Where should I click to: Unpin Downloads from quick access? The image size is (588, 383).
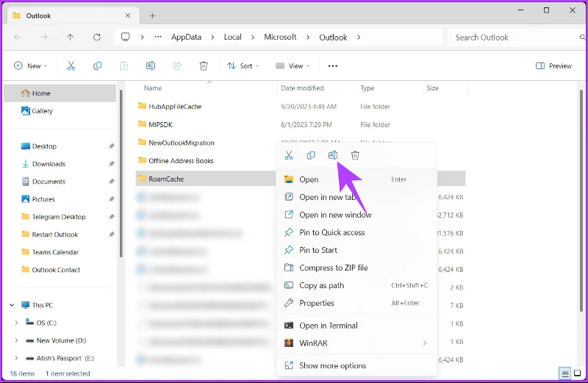click(x=112, y=164)
